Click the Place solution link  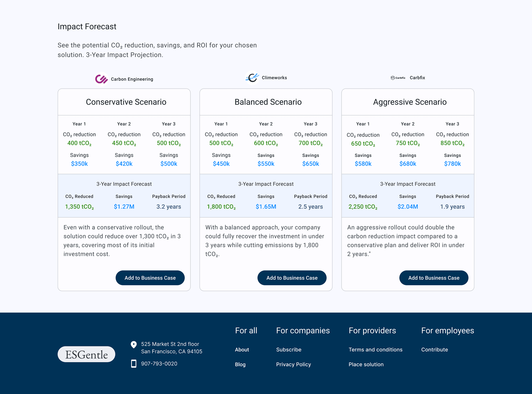[x=366, y=364]
